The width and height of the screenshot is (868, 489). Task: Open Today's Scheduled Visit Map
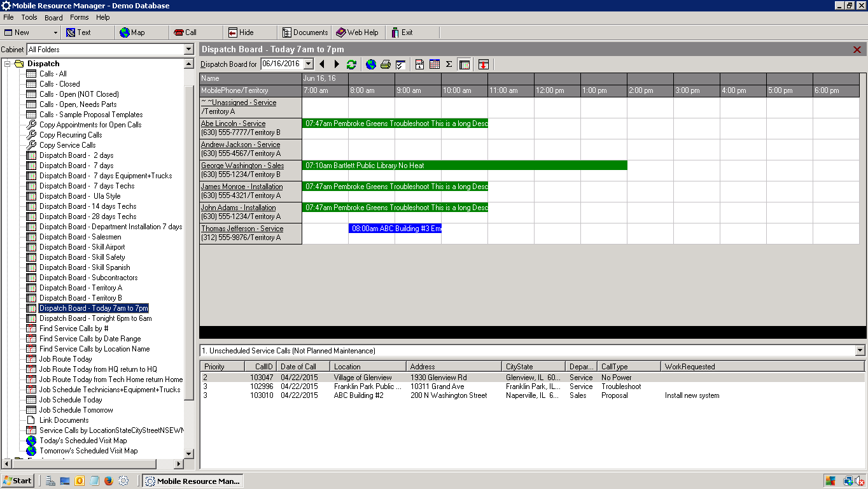tap(83, 441)
